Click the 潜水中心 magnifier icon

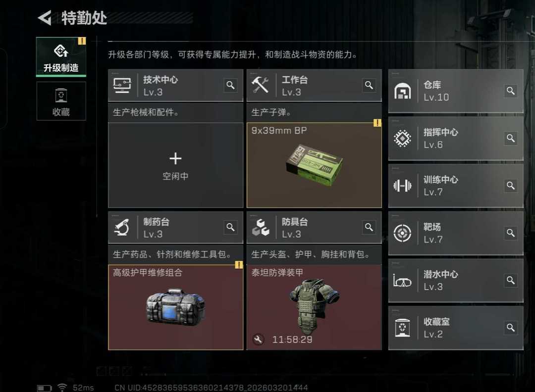coord(510,280)
